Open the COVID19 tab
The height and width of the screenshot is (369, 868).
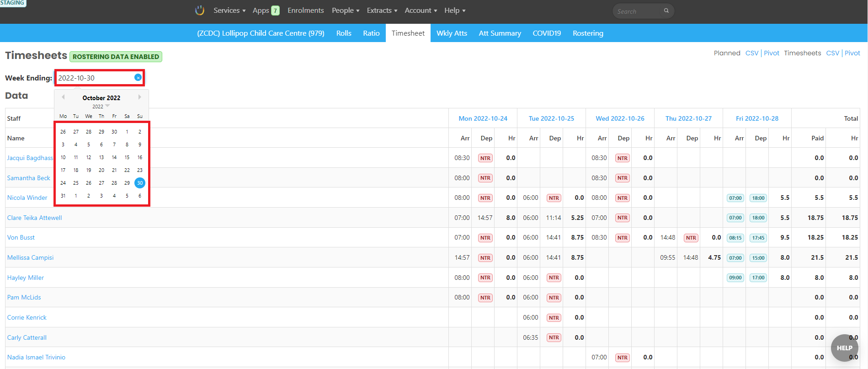pos(547,33)
